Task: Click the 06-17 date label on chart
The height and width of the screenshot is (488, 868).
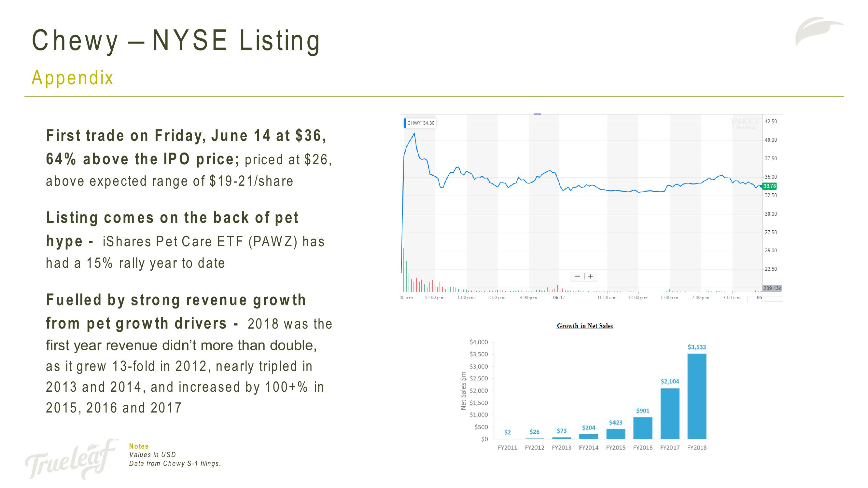Action: [559, 298]
